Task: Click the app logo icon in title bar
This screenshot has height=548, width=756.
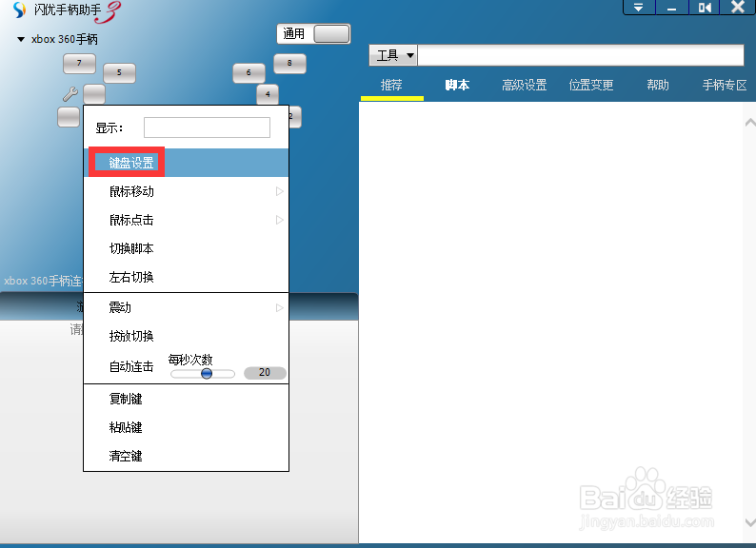Action: tap(19, 10)
